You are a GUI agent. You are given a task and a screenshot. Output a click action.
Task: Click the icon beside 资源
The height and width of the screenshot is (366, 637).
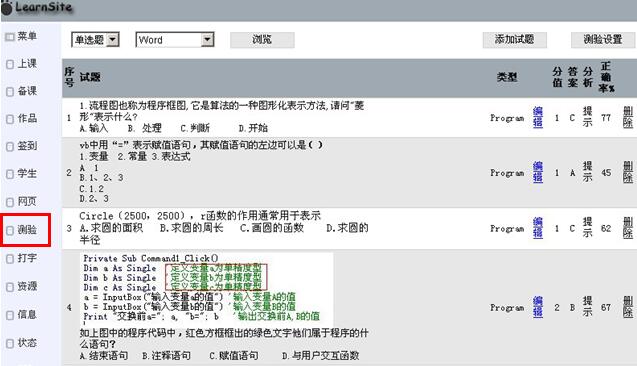pyautogui.click(x=10, y=287)
